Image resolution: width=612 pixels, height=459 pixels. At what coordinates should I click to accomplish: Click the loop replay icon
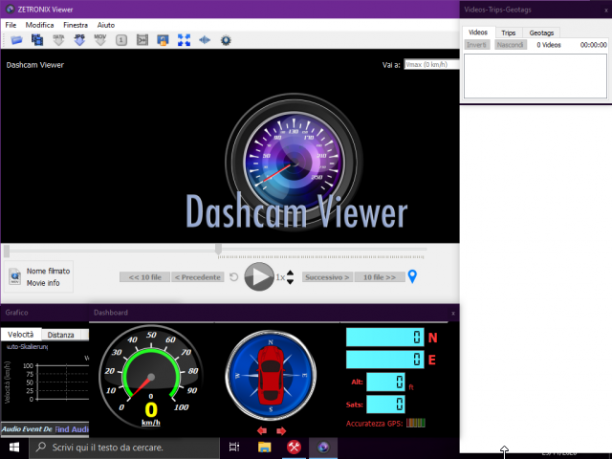234,277
